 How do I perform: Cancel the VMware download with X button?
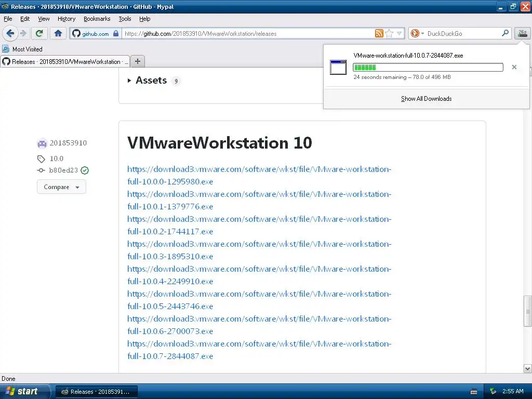(514, 67)
